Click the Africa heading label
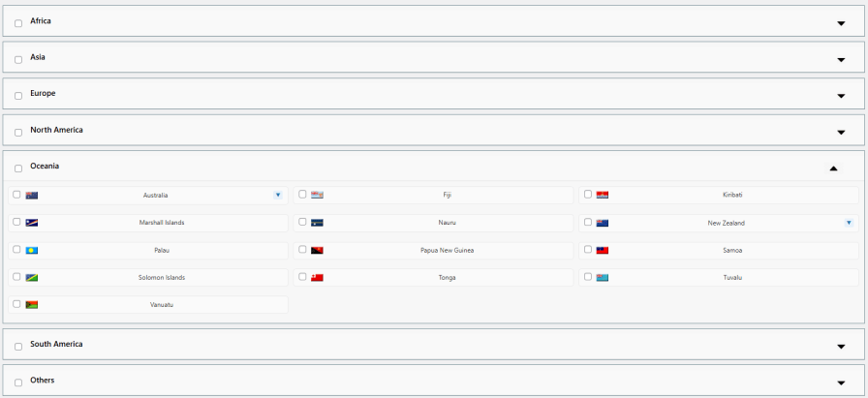Screen dimensions: 868x398 (41, 21)
